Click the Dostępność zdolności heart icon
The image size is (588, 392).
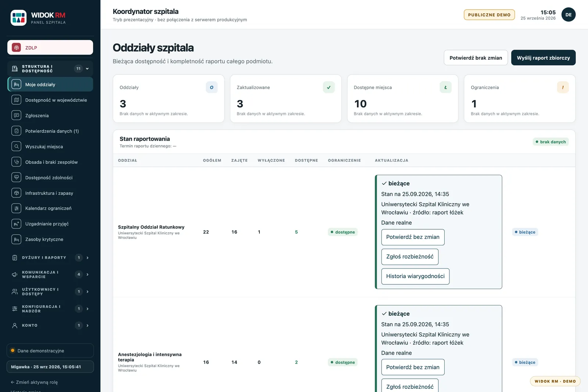click(x=16, y=177)
